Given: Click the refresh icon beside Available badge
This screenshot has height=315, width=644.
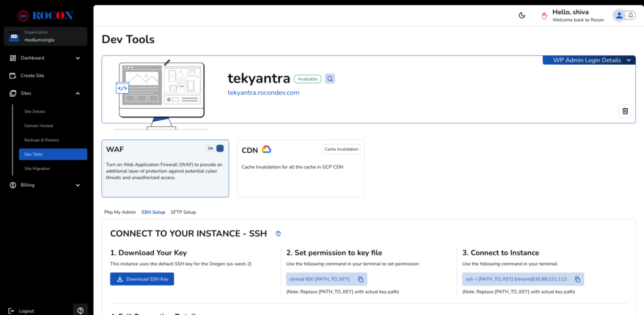Looking at the screenshot, I should tap(330, 79).
